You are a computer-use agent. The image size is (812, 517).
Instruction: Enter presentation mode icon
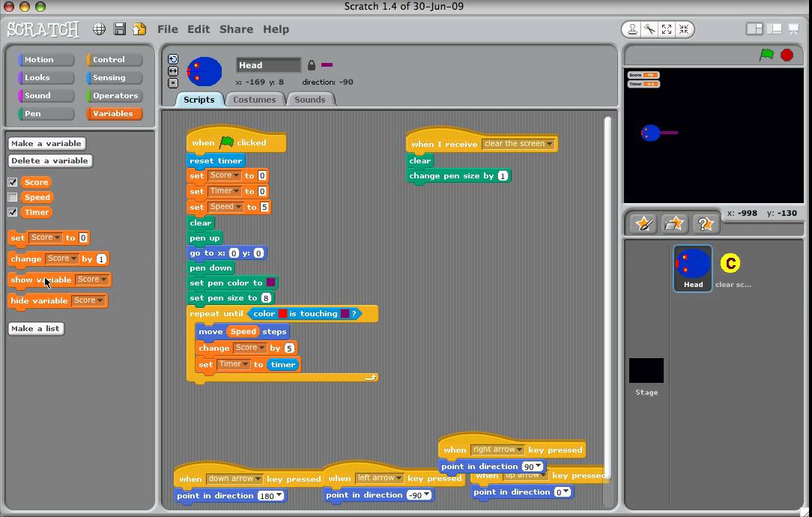click(x=793, y=29)
